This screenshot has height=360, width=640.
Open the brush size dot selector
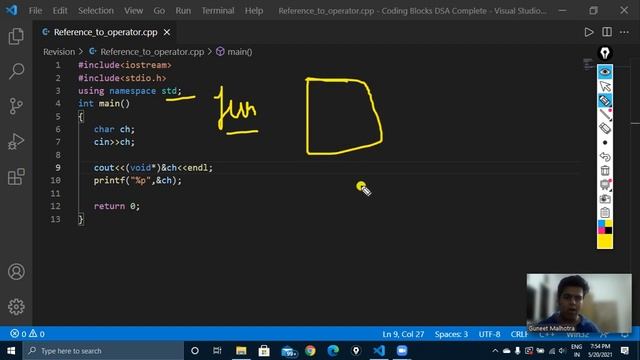(x=605, y=142)
